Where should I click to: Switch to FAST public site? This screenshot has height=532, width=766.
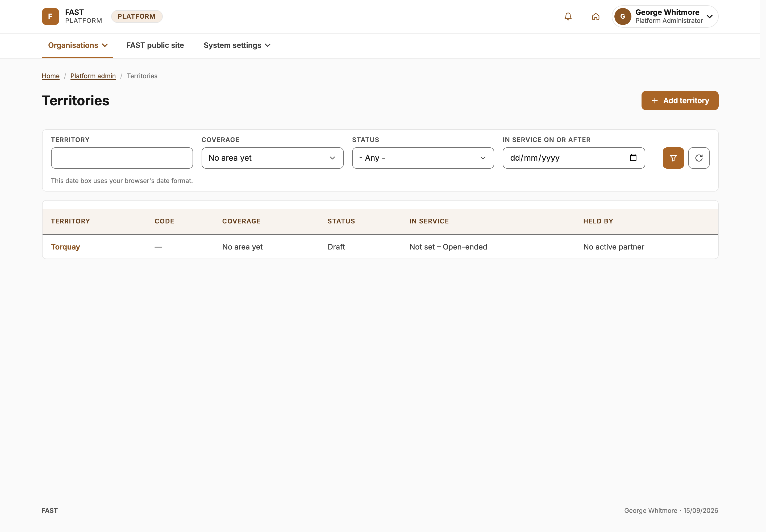pos(155,45)
